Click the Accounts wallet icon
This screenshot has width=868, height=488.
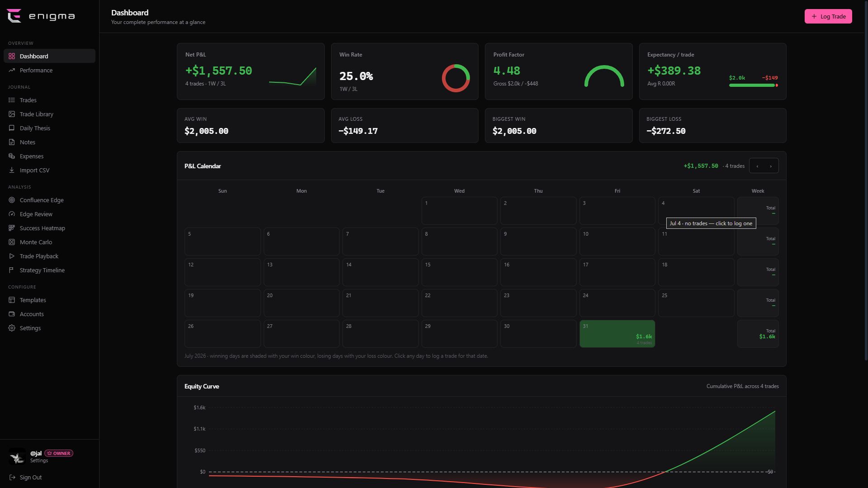(x=12, y=314)
